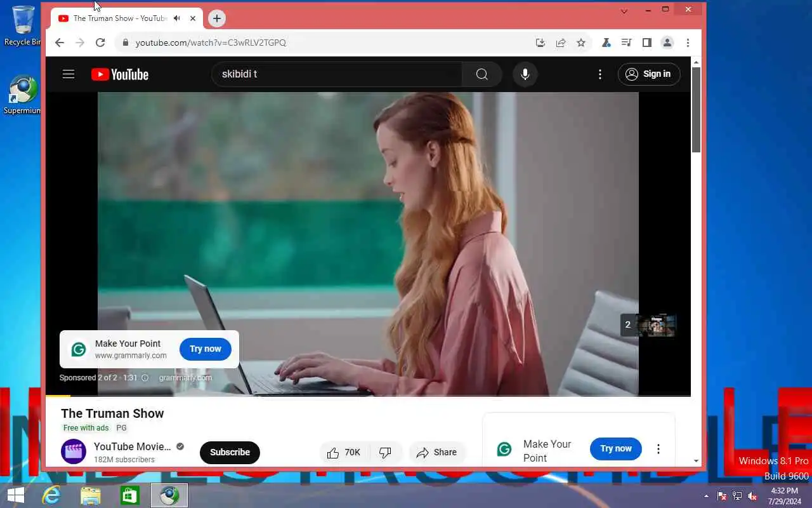
Task: Click Grammarly logo in sidebar ad
Action: point(504,449)
